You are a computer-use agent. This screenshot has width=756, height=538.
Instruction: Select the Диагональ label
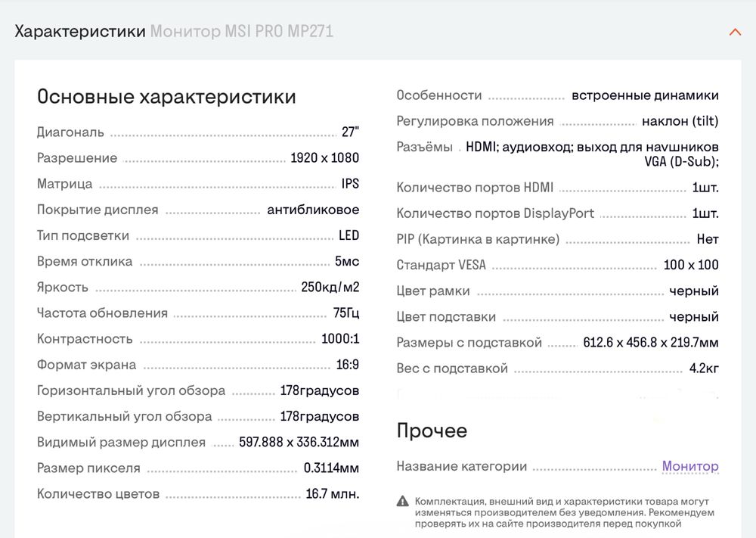click(x=70, y=132)
